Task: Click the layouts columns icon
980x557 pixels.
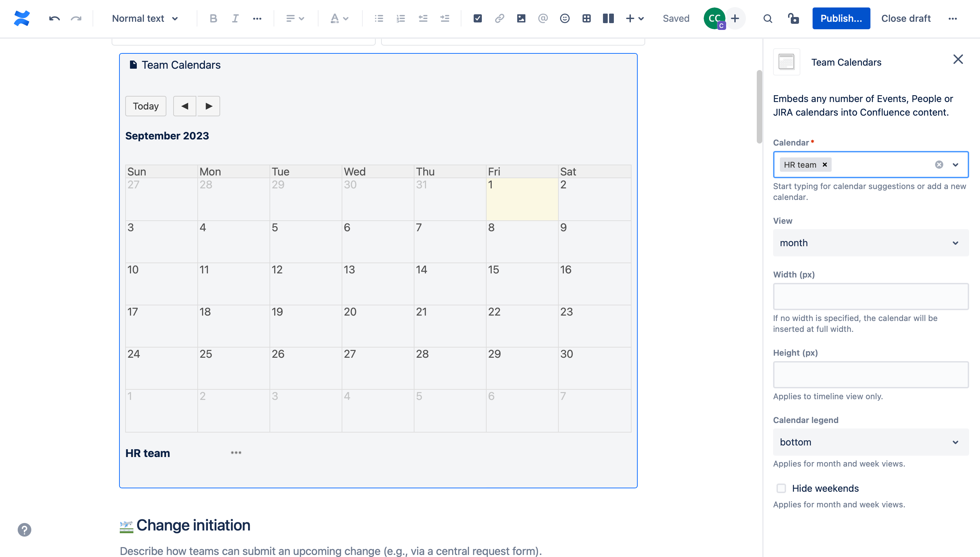Action: [x=608, y=18]
